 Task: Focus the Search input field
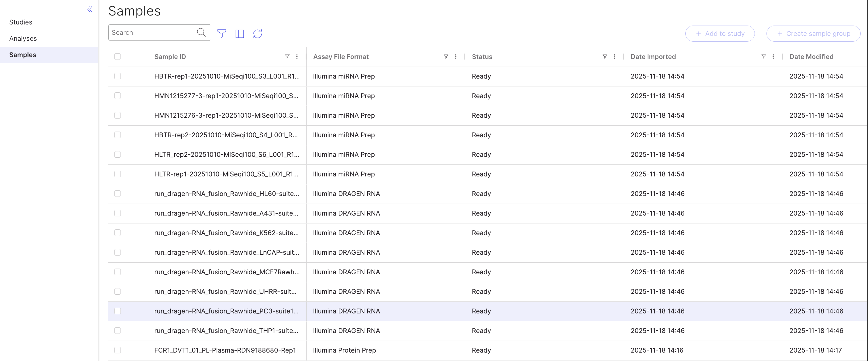click(152, 32)
